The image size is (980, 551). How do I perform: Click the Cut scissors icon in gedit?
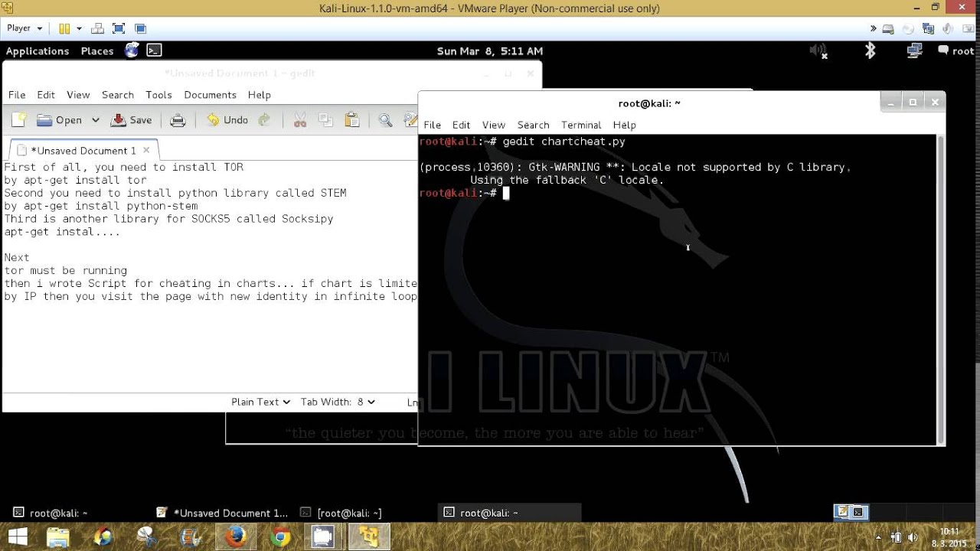click(300, 120)
